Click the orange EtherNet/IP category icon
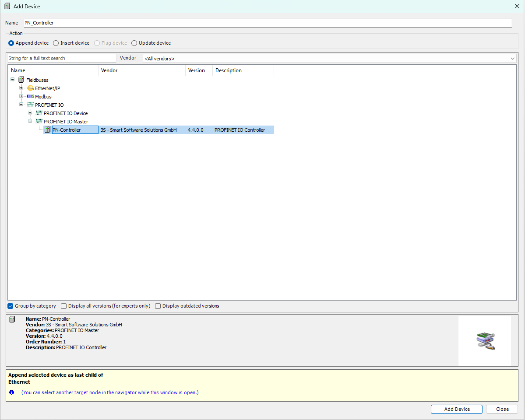525x420 pixels. coord(30,88)
